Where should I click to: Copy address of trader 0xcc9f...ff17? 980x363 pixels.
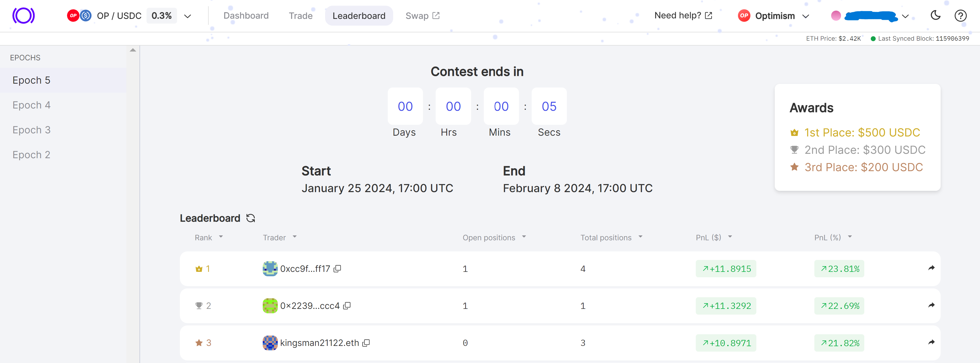click(337, 269)
